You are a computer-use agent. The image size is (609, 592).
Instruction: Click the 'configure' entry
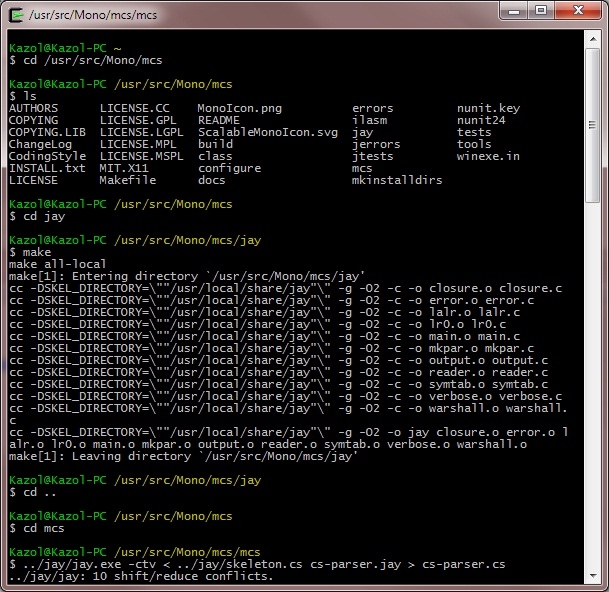(230, 168)
